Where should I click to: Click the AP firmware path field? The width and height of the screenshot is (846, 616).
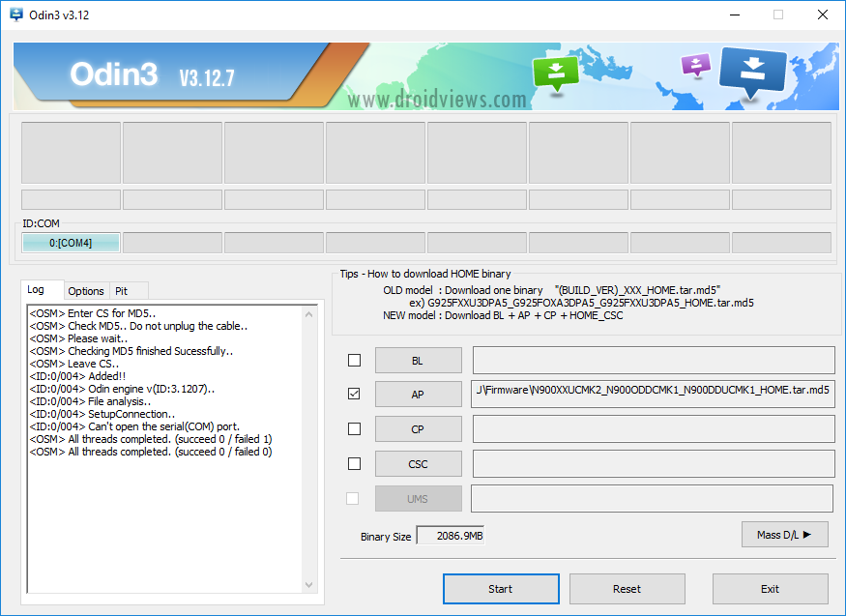(654, 394)
